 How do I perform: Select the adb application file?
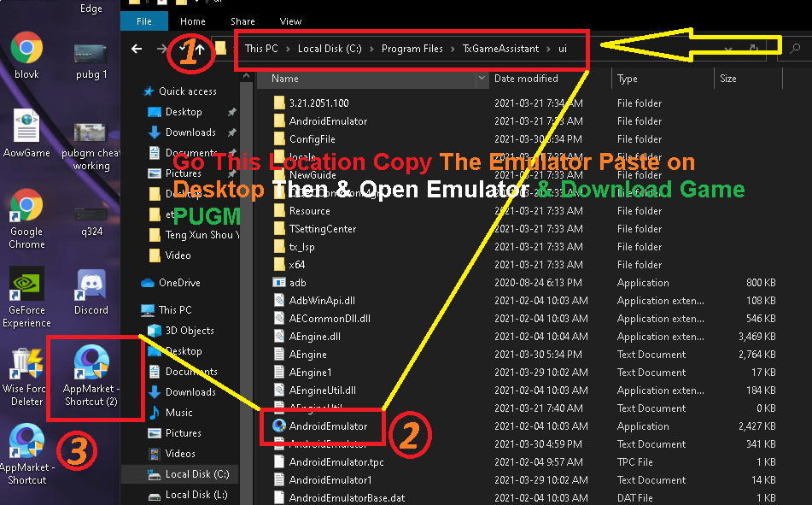tap(297, 283)
